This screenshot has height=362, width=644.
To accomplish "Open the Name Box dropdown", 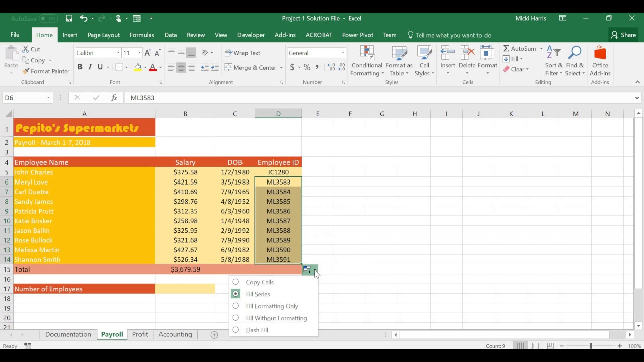I will pyautogui.click(x=48, y=98).
